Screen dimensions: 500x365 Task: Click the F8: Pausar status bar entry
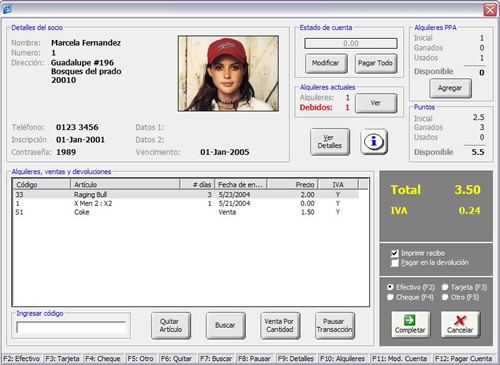coord(254,359)
